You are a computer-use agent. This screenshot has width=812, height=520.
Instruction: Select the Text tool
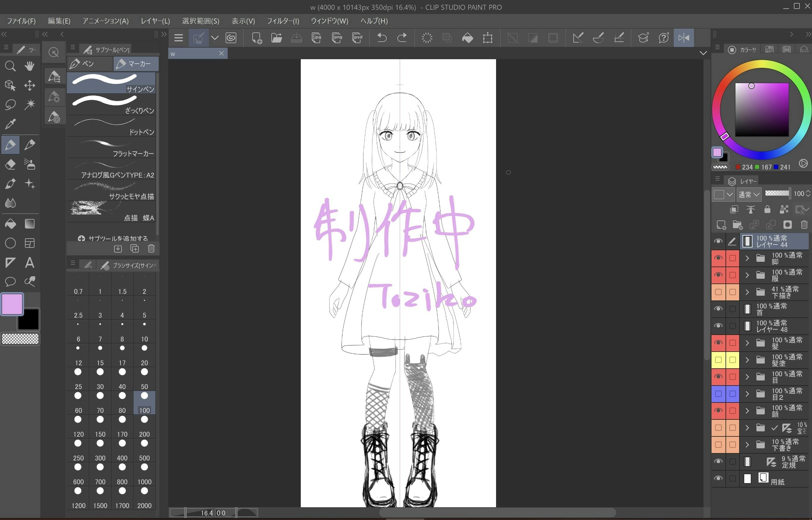[30, 263]
